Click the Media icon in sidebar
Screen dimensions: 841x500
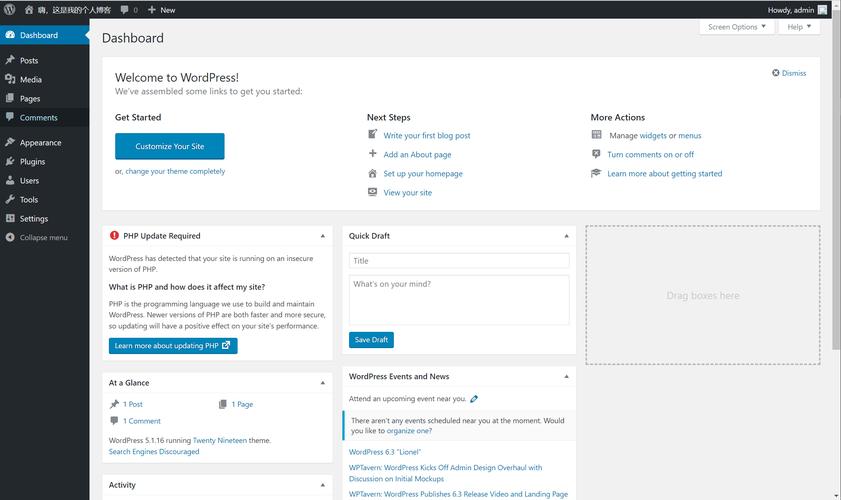point(10,79)
